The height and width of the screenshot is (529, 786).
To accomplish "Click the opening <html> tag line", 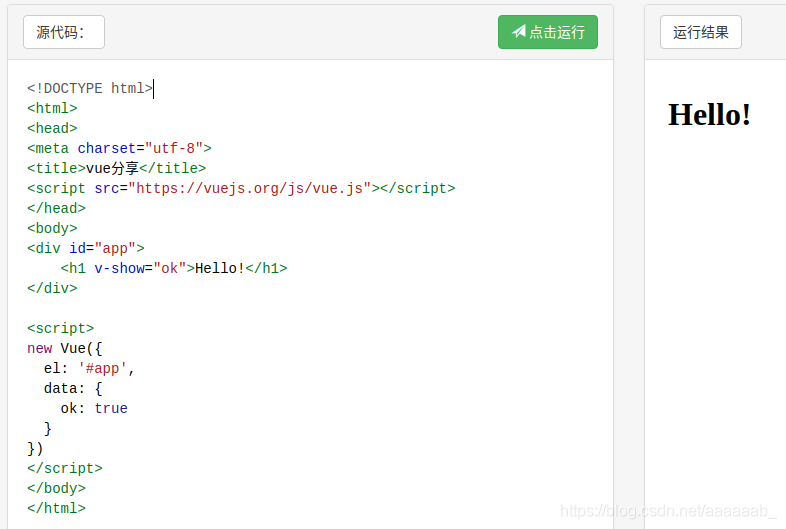I will (x=52, y=108).
